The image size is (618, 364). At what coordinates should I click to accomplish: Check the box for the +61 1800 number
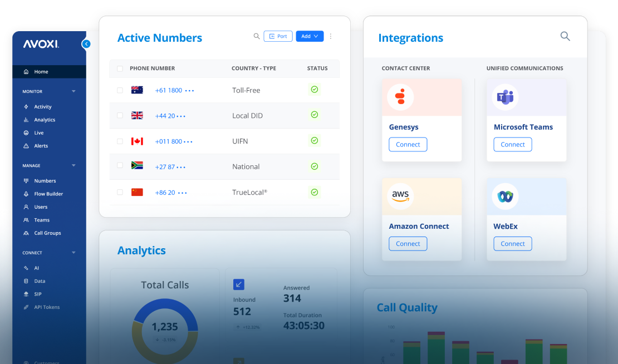click(120, 90)
